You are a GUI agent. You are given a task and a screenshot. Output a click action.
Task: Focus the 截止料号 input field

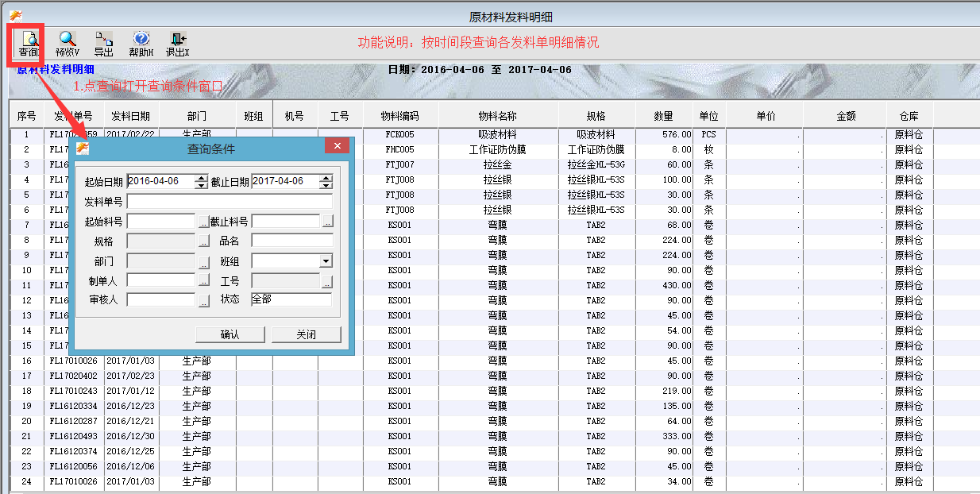coord(286,221)
